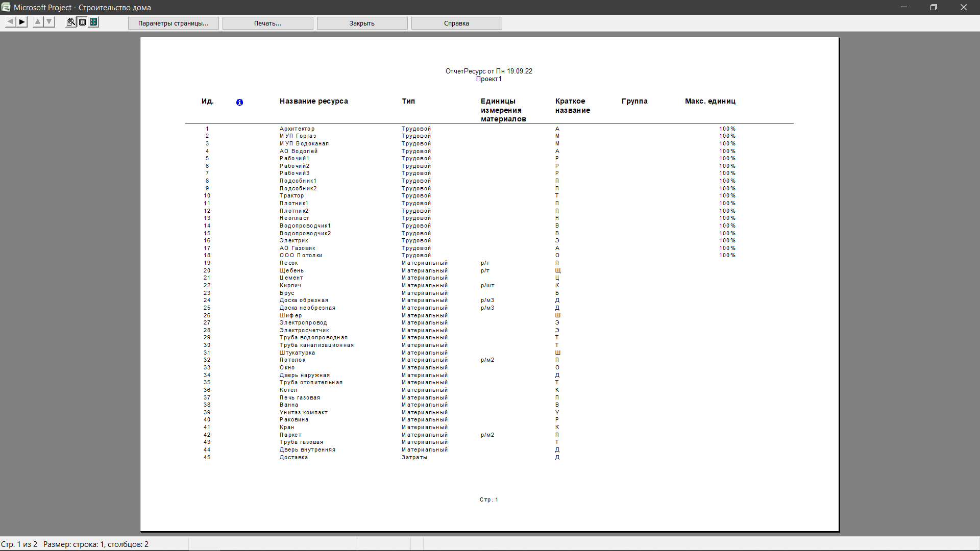Screen dimensions: 980x551
Task: Click resource Паркет
Action: tap(291, 435)
